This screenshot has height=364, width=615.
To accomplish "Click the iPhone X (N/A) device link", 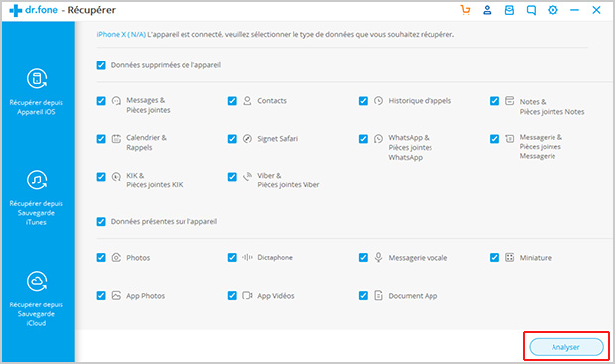I will click(121, 34).
